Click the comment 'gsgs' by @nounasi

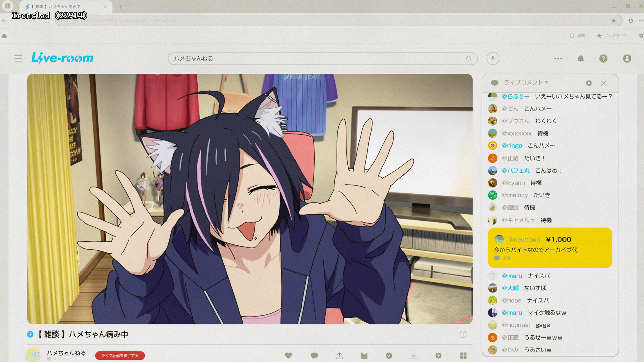[543, 325]
